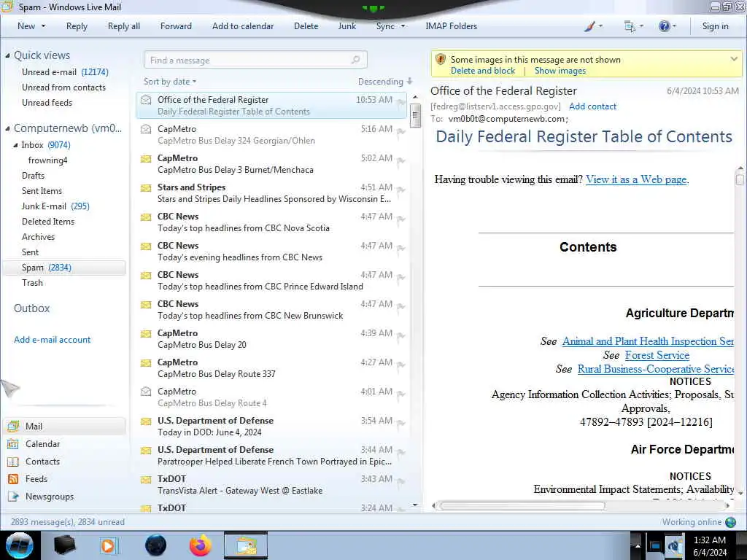Click the Windows Live Mail taskbar button
Viewport: 747px width, 560px height.
pyautogui.click(x=246, y=545)
